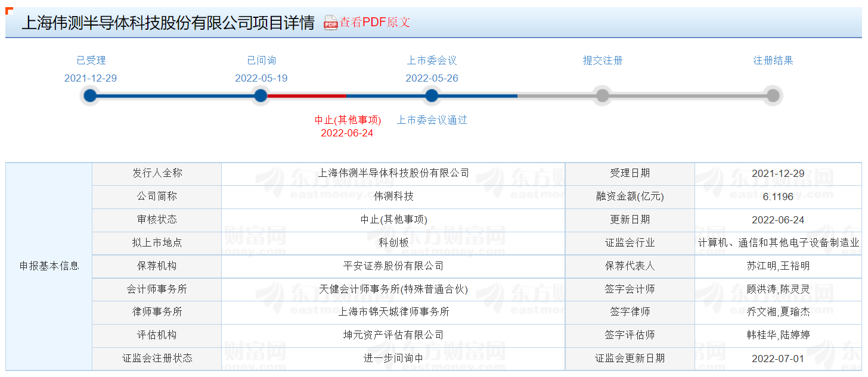This screenshot has width=868, height=377.
Task: Open the 查看PDF原文 link
Action: coord(375,23)
